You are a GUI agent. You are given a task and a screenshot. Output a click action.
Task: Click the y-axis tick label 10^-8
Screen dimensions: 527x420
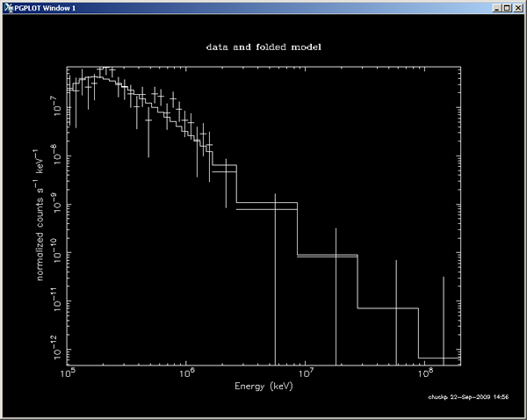(x=56, y=155)
